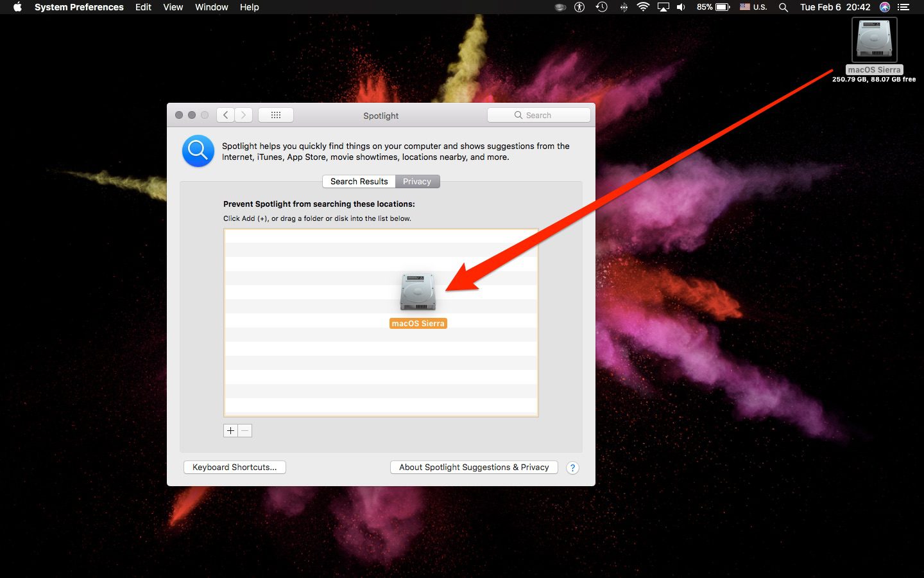924x578 pixels.
Task: Open the Wi-Fi status menu
Action: (x=642, y=7)
